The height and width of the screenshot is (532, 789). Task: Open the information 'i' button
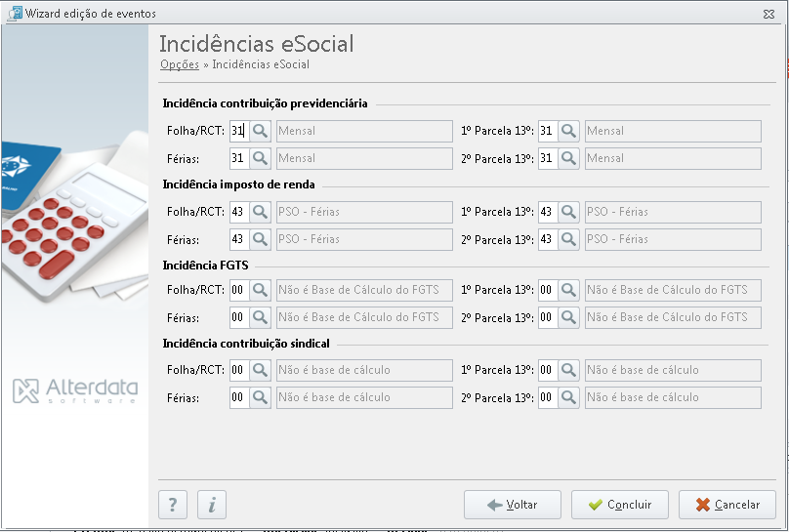(212, 505)
